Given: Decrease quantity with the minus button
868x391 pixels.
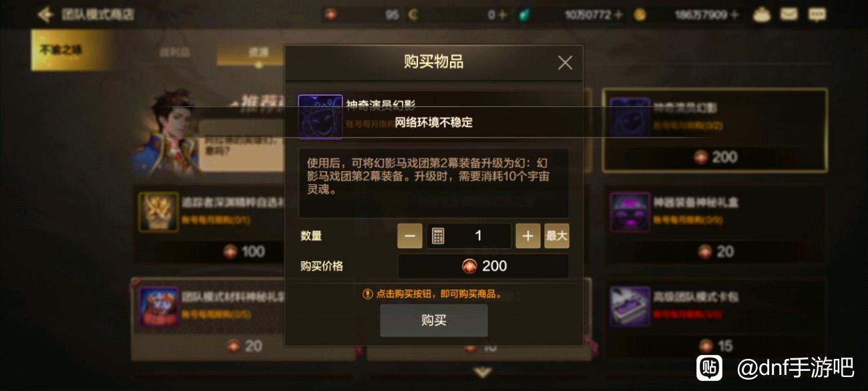Looking at the screenshot, I should tap(410, 236).
